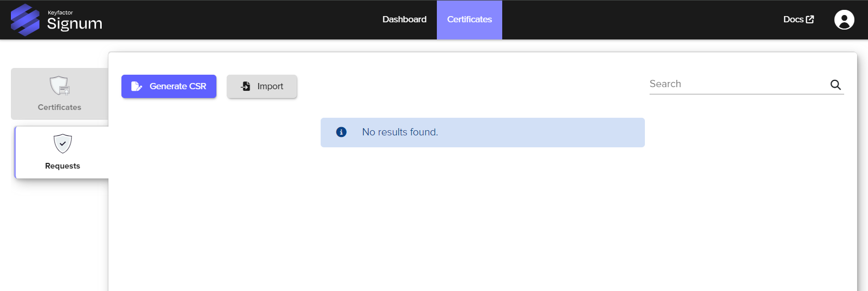
Task: Click the info icon in results banner
Action: tap(341, 132)
